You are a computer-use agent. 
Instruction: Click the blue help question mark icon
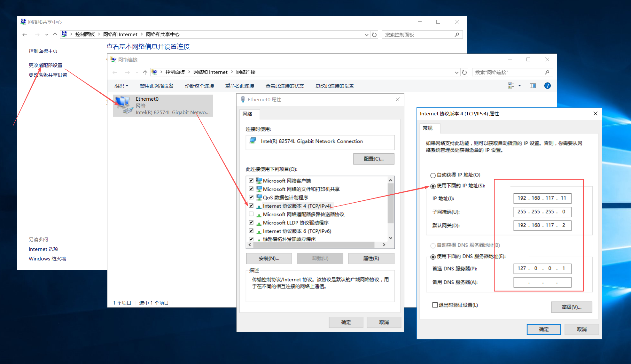pyautogui.click(x=547, y=86)
